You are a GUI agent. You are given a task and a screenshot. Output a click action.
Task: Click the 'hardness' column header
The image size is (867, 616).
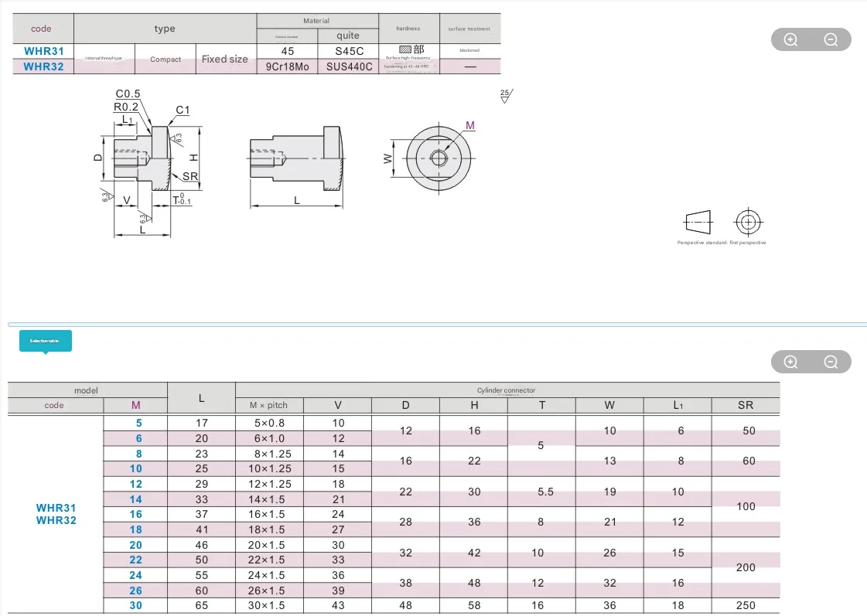pyautogui.click(x=408, y=29)
